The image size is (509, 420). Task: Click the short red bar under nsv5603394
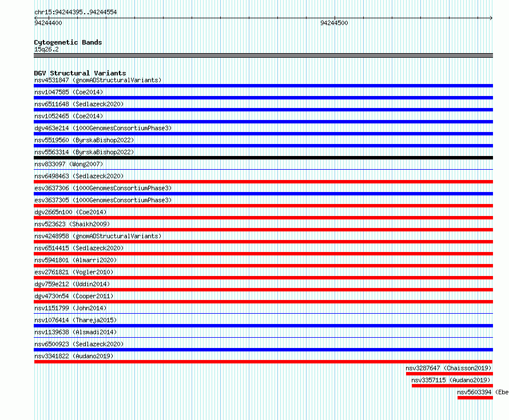(x=475, y=398)
